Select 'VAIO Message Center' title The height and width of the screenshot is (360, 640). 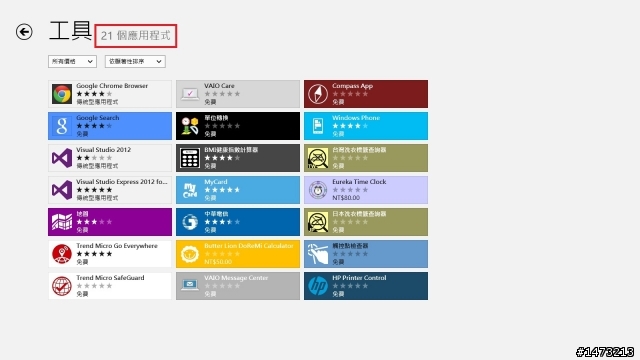(x=236, y=278)
